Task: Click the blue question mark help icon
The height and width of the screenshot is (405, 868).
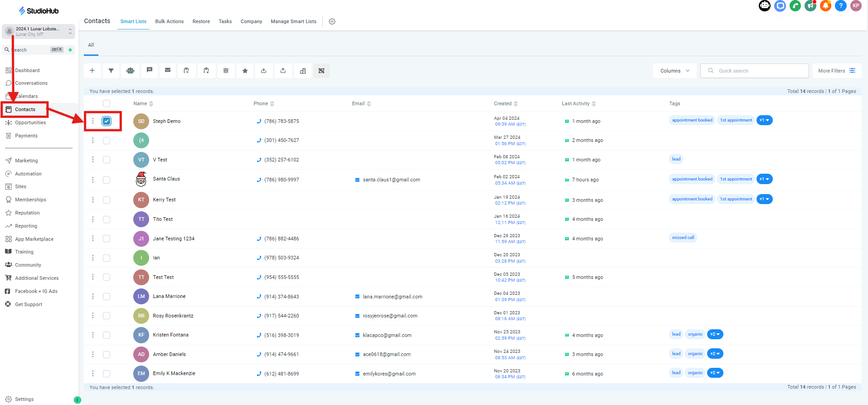Action: [x=841, y=6]
